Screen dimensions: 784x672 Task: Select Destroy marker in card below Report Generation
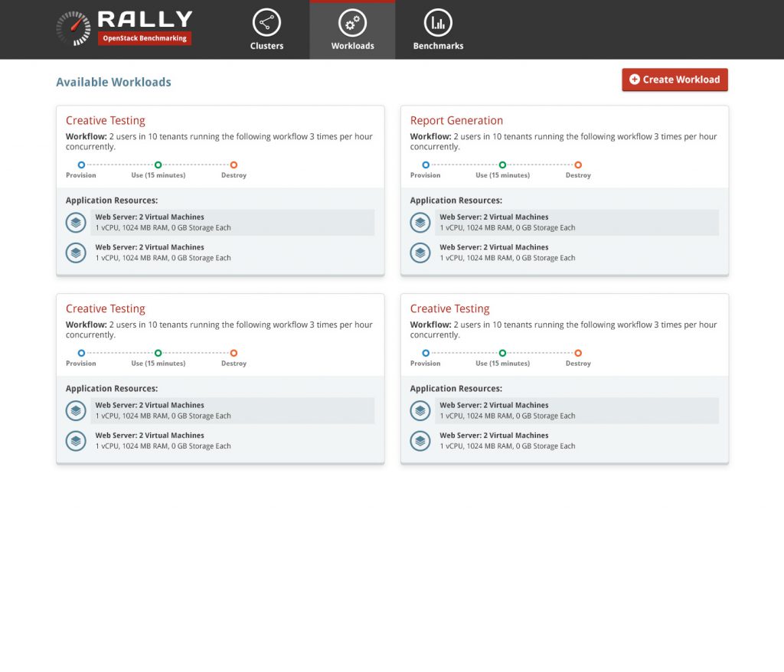tap(578, 353)
